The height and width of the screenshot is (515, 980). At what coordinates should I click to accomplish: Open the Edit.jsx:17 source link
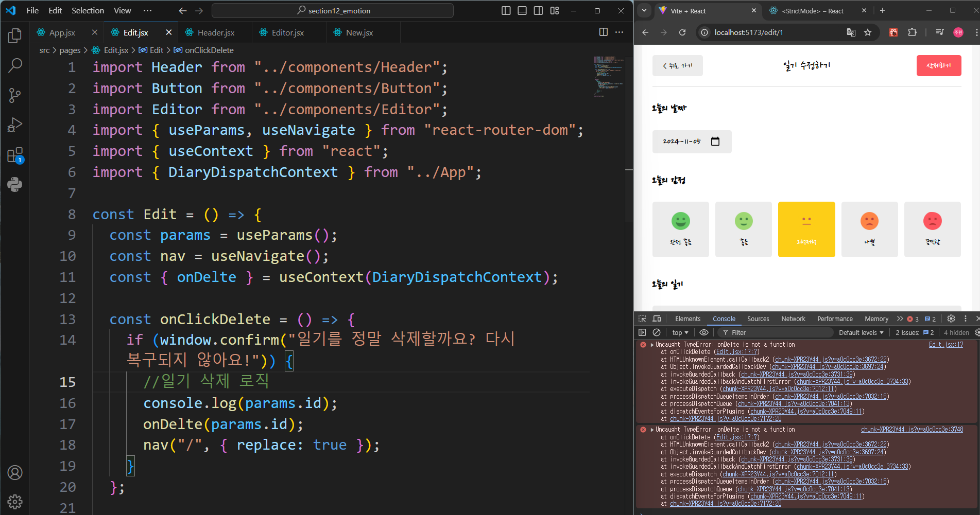pyautogui.click(x=945, y=345)
